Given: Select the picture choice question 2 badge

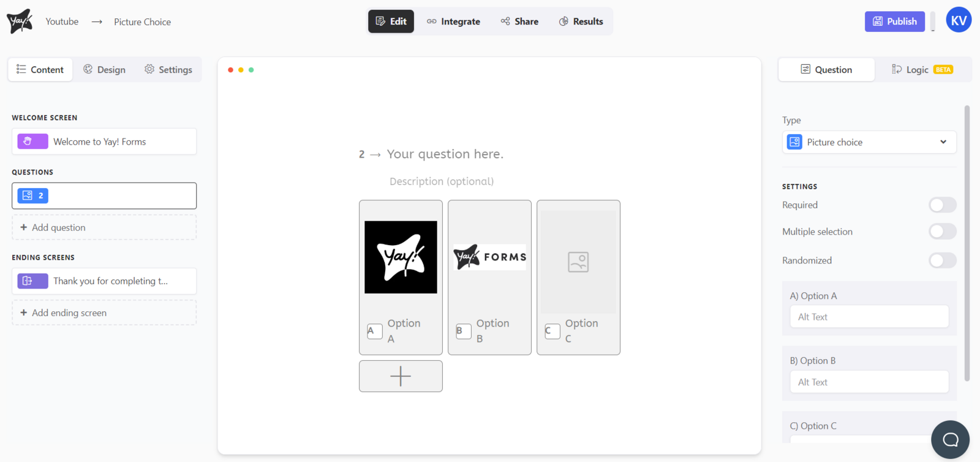Looking at the screenshot, I should [x=33, y=196].
